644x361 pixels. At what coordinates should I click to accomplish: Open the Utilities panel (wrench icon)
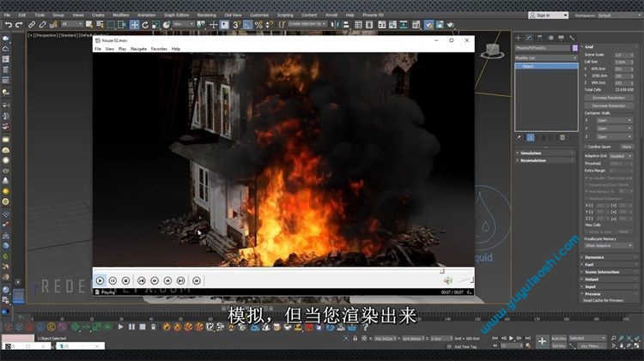tap(572, 38)
